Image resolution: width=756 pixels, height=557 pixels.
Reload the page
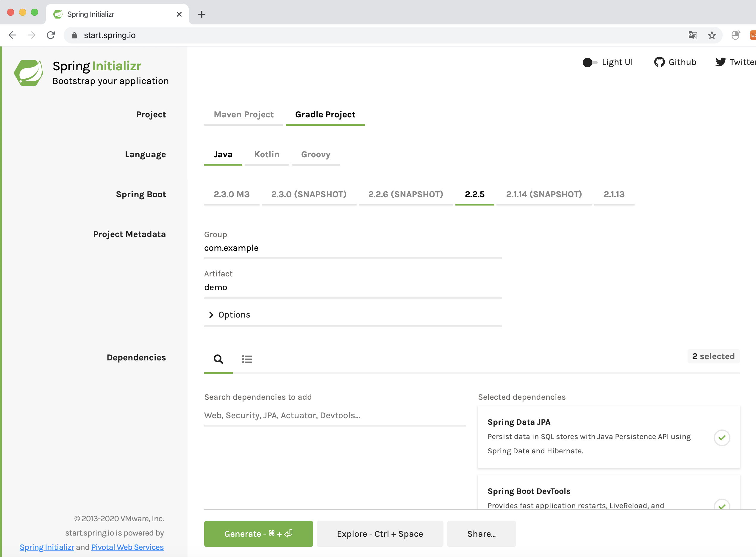(x=51, y=35)
